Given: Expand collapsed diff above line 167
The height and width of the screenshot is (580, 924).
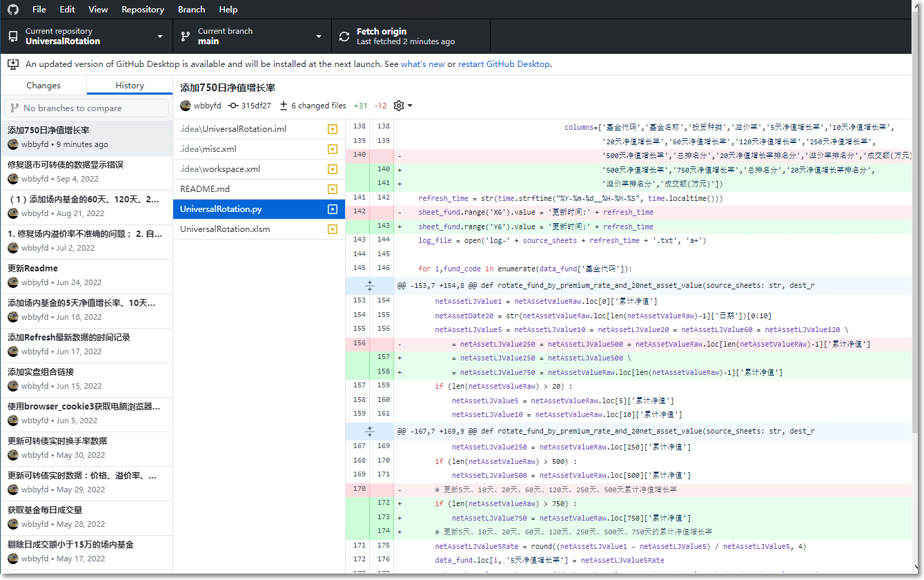Looking at the screenshot, I should tap(369, 431).
